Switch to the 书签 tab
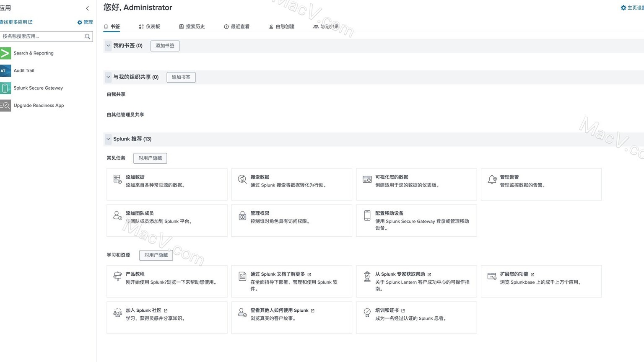Image resolution: width=644 pixels, height=362 pixels. click(112, 26)
